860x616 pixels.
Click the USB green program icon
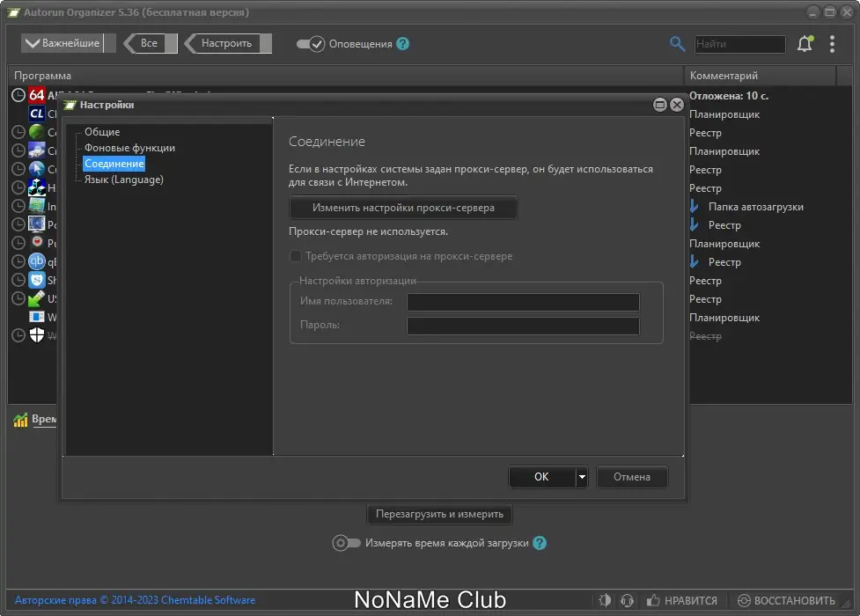click(37, 298)
